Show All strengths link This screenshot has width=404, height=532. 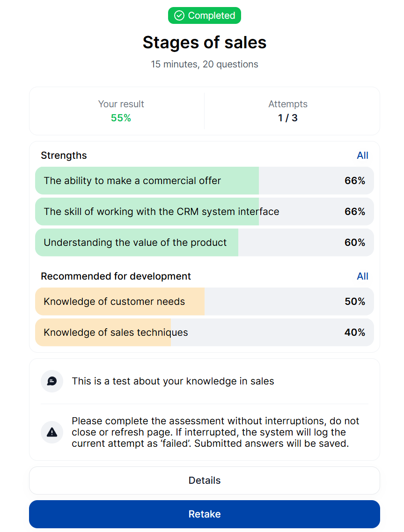point(362,155)
